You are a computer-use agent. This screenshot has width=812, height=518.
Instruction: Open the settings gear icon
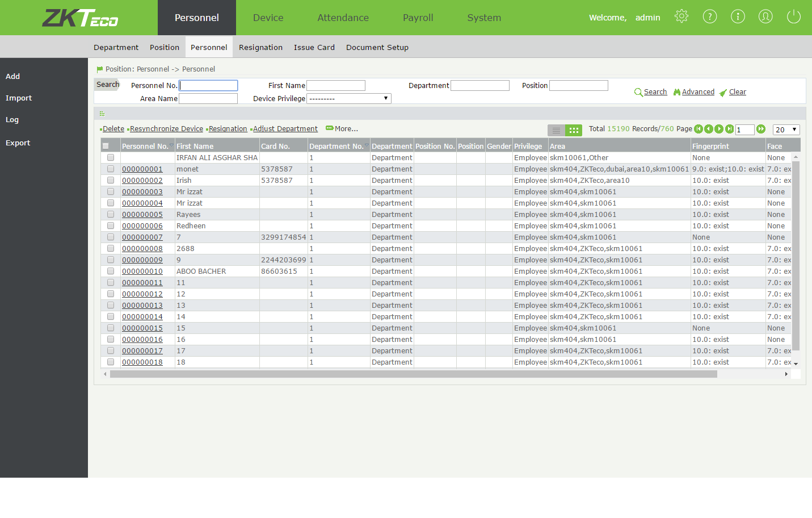[681, 17]
